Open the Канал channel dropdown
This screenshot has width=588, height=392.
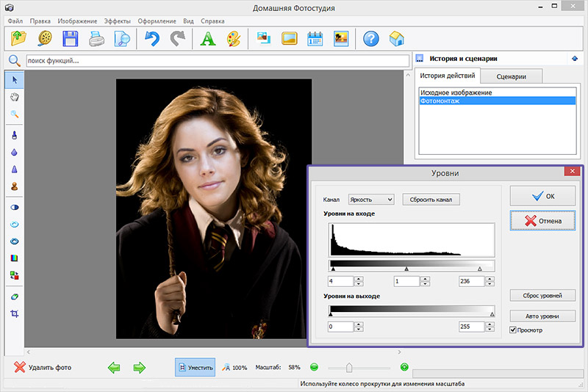coord(371,199)
